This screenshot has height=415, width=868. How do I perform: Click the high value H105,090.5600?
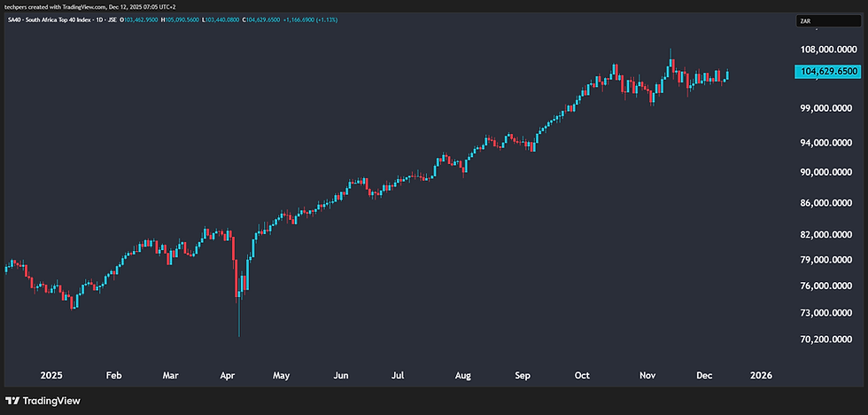[x=180, y=20]
